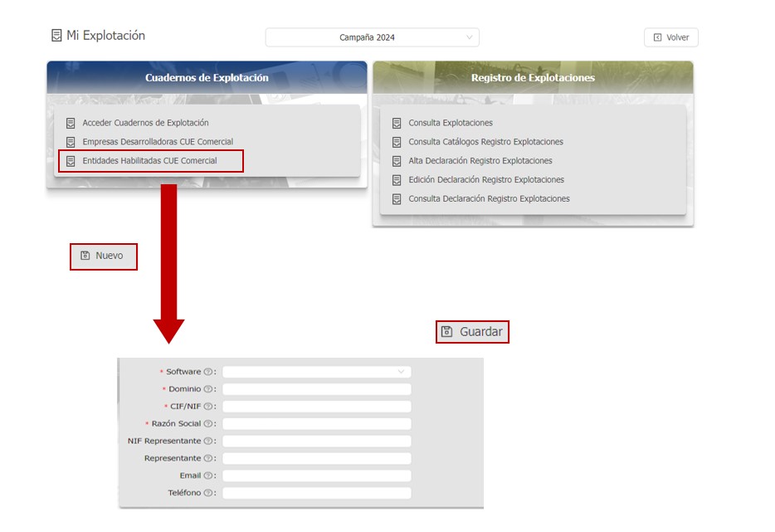
Task: Expand the Software dropdown field
Action: point(316,372)
